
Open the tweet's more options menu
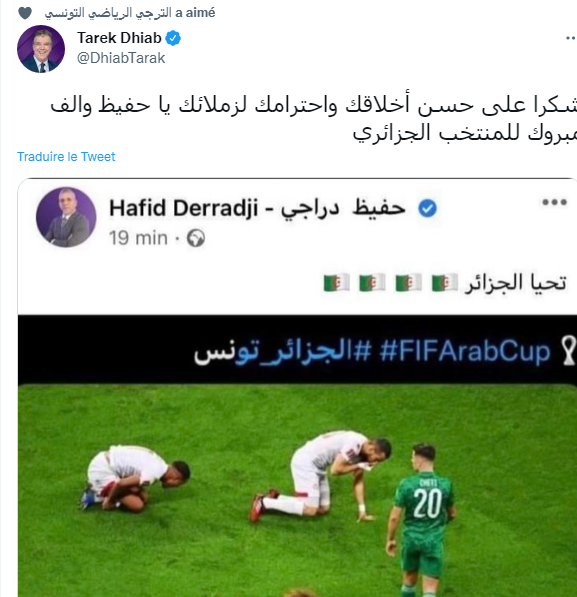[x=570, y=38]
